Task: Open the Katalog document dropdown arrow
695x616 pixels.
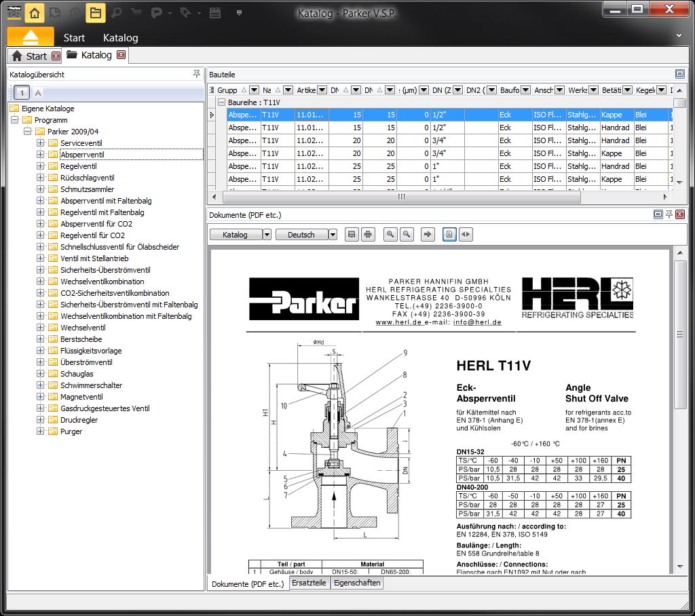Action: point(267,235)
